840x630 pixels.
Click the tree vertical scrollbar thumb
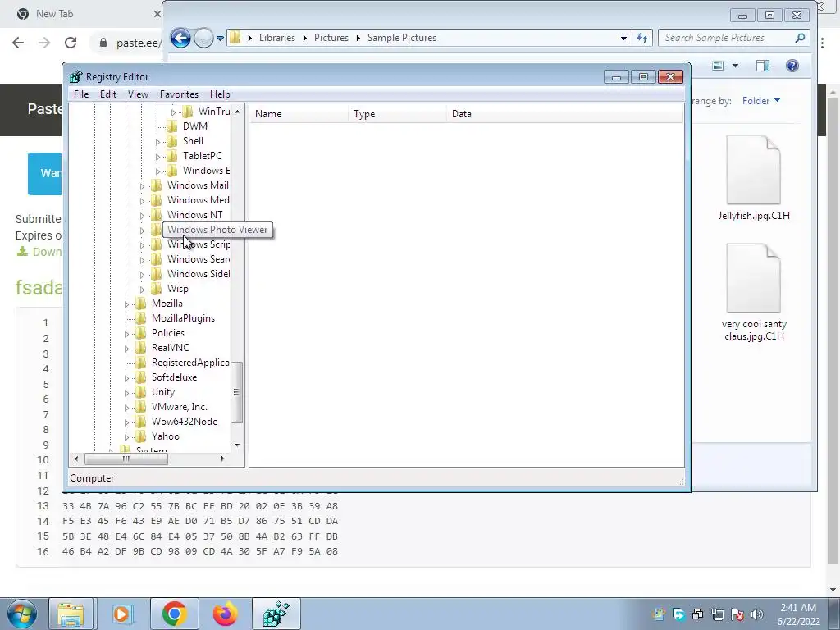pos(236,392)
